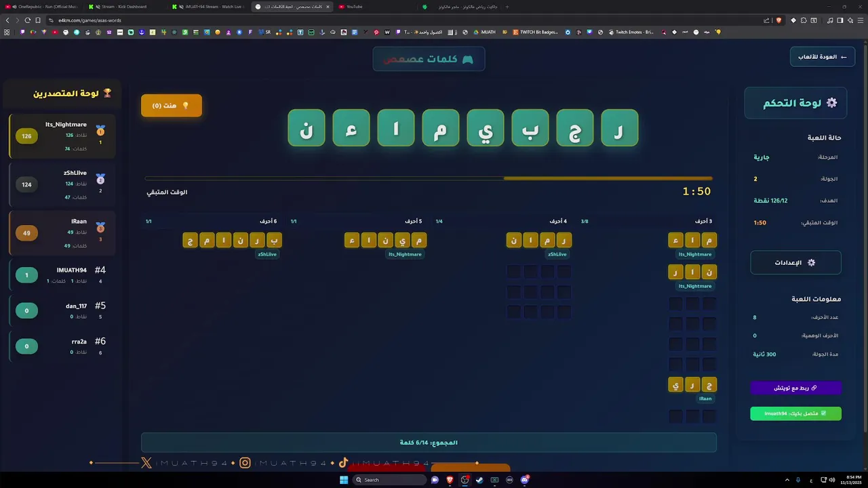Open Steam from the taskbar
The image size is (868, 488).
tap(479, 480)
